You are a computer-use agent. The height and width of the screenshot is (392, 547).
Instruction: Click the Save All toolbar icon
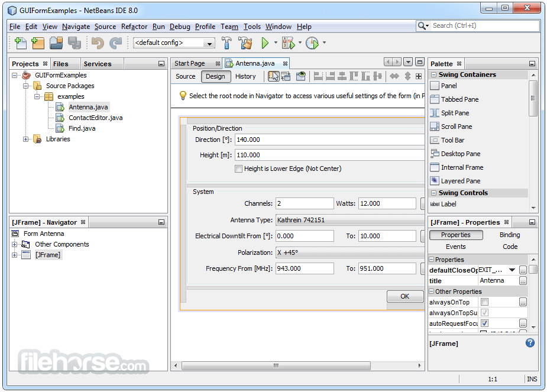75,43
